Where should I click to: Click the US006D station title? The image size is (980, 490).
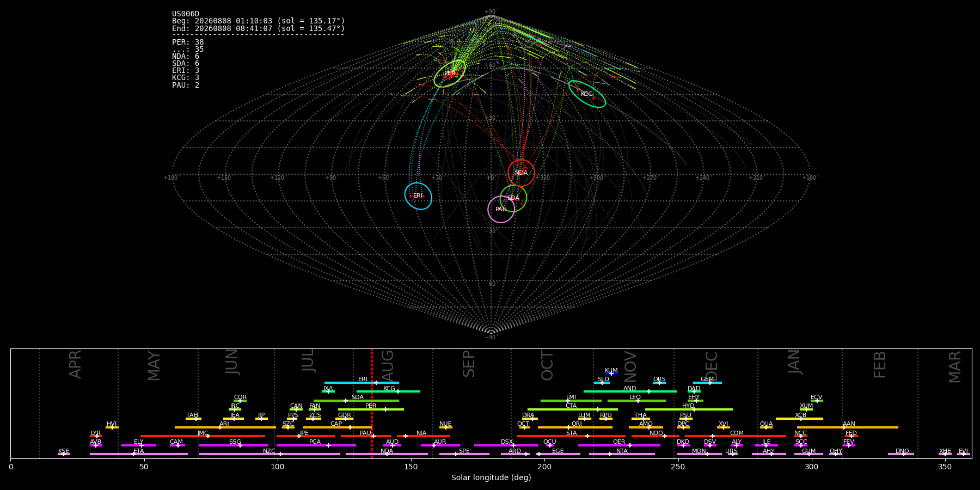coord(186,14)
